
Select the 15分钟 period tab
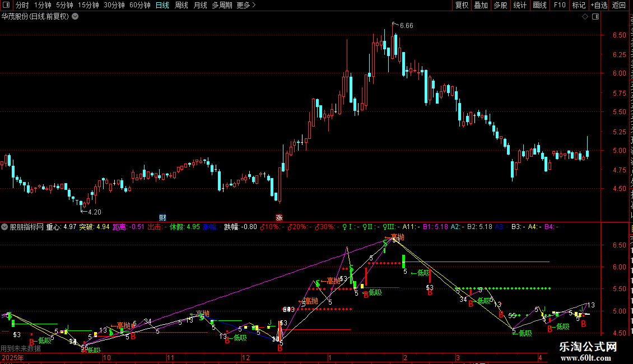[x=89, y=5]
